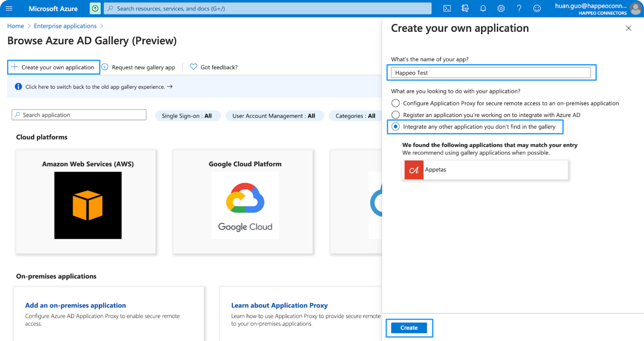Viewport: 644px width, 341px height.
Task: Open the account avatar menu
Action: (635, 9)
